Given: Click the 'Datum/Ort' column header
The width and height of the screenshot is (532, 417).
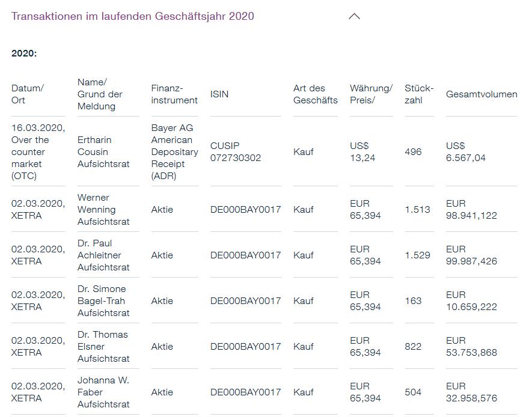Looking at the screenshot, I should pyautogui.click(x=28, y=94).
